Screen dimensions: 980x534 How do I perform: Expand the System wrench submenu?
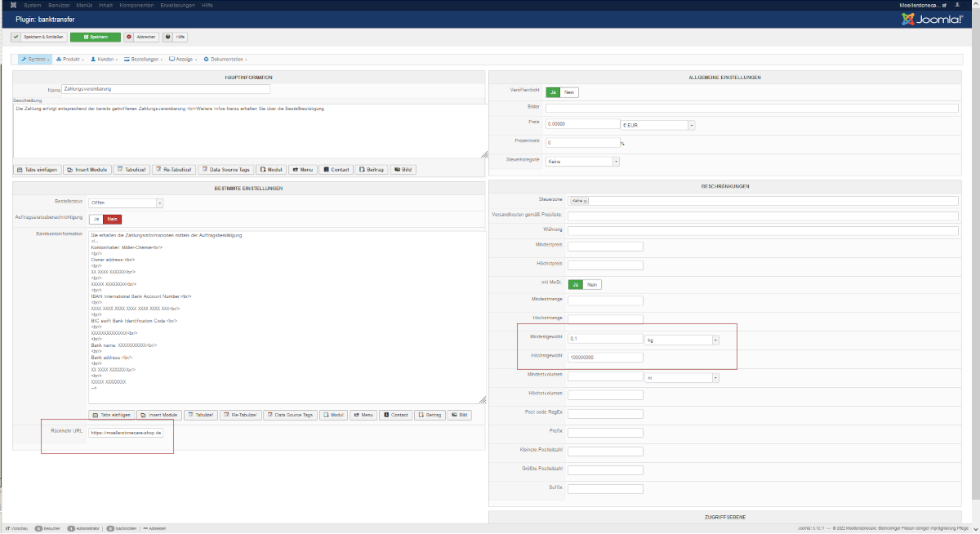[35, 59]
